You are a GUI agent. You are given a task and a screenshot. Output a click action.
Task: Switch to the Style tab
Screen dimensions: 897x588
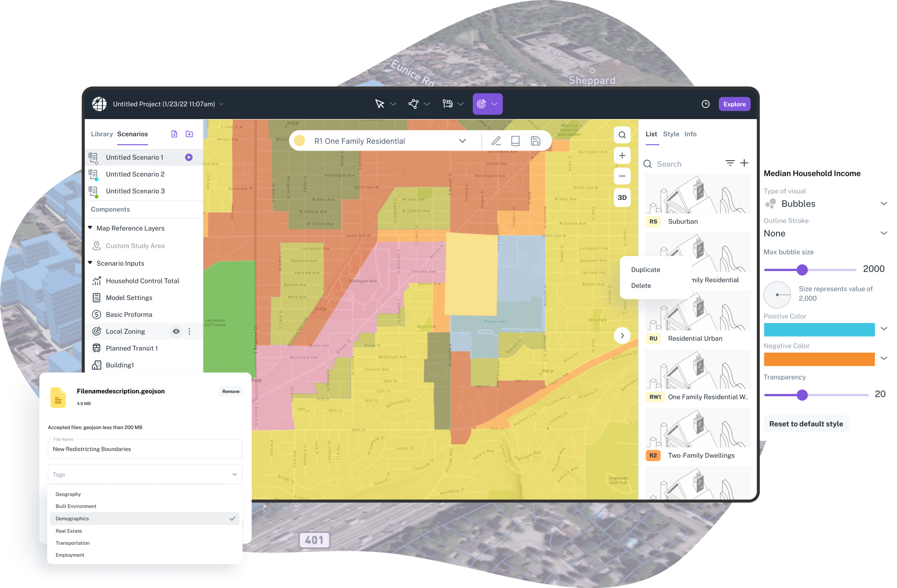coord(671,134)
